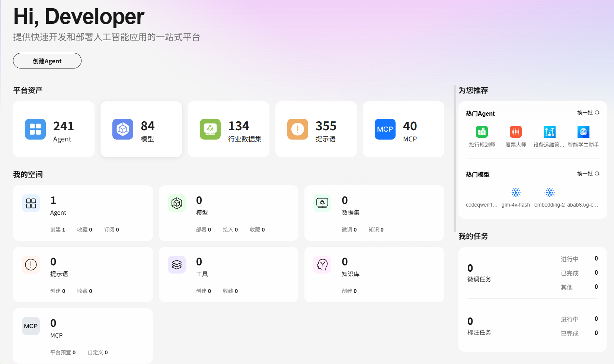Click "收藏 0" in my 模型 card
The image size is (614, 364).
click(x=257, y=230)
